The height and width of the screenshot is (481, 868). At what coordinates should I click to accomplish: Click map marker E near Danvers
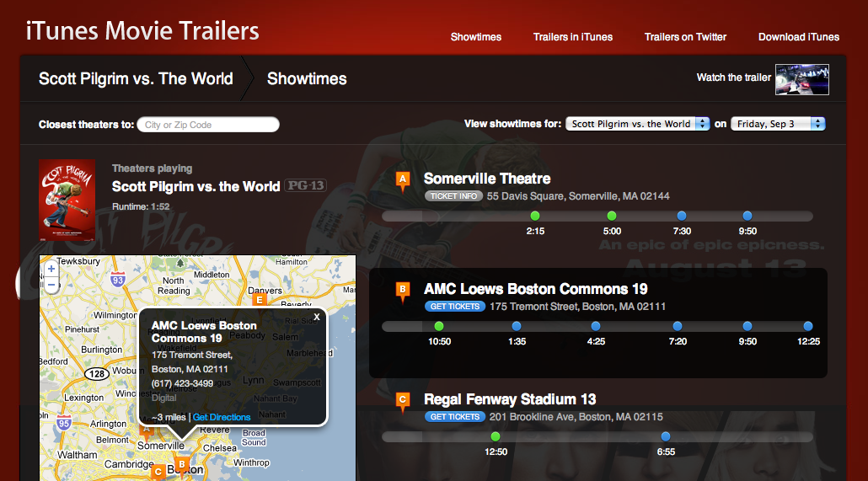click(x=259, y=301)
